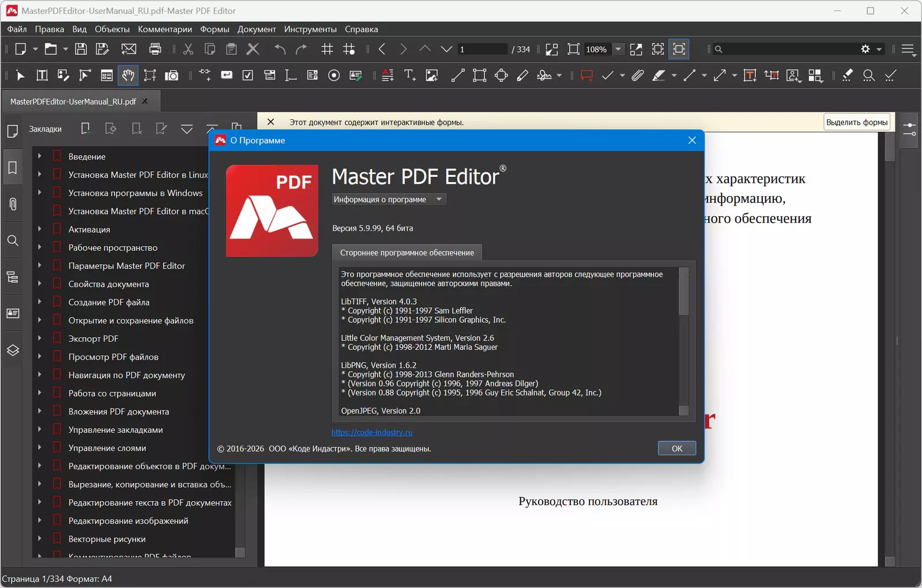Open the Layers panel in the left sidebar
This screenshot has width=922, height=588.
(13, 350)
